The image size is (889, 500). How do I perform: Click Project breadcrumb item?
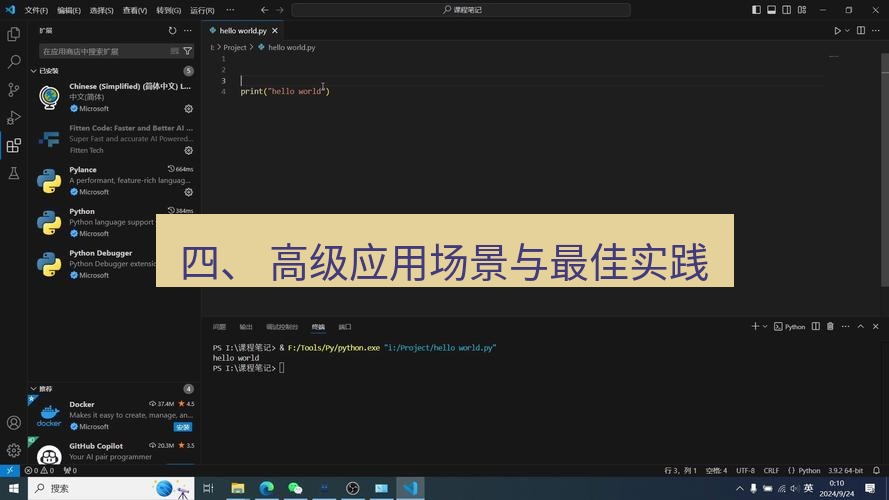tap(235, 48)
